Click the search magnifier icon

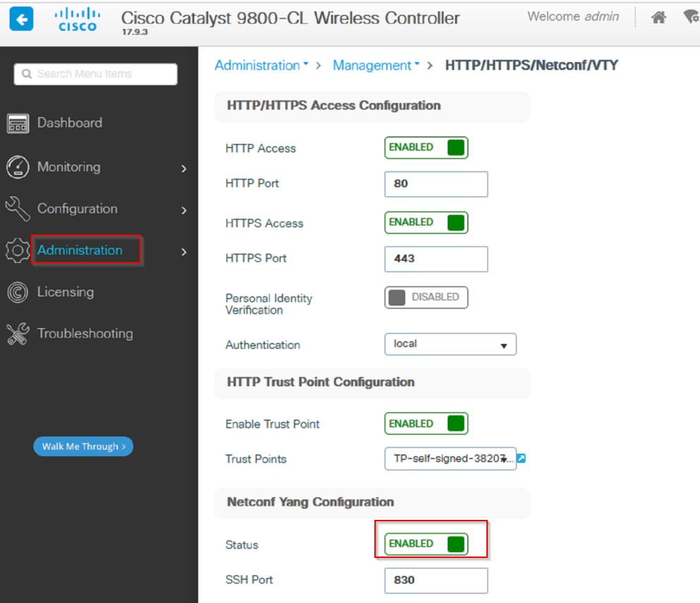(27, 74)
